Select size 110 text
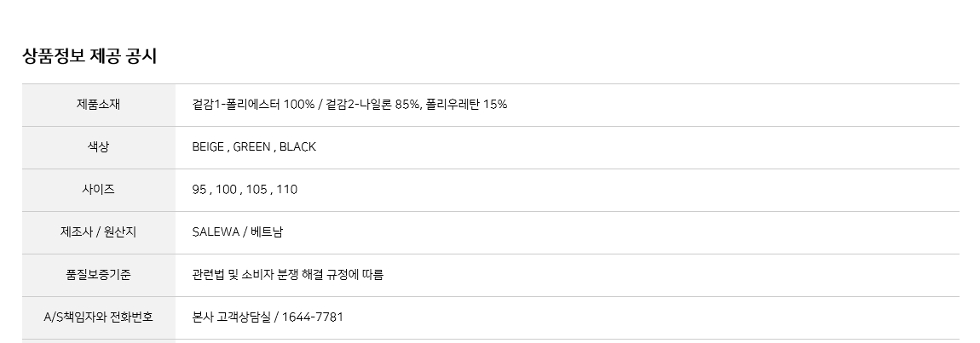Image resolution: width=980 pixels, height=343 pixels. 287,190
